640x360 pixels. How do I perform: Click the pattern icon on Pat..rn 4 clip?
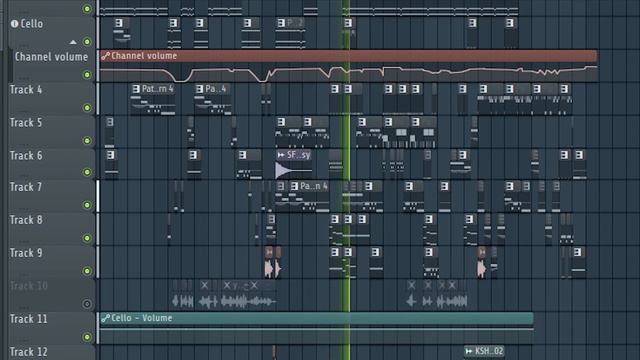136,89
